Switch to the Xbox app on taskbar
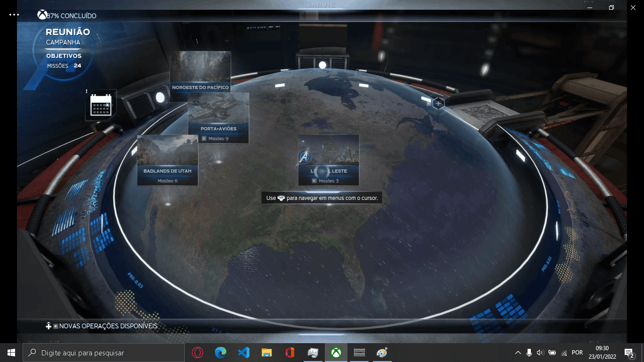Image resolution: width=644 pixels, height=362 pixels. (336, 353)
